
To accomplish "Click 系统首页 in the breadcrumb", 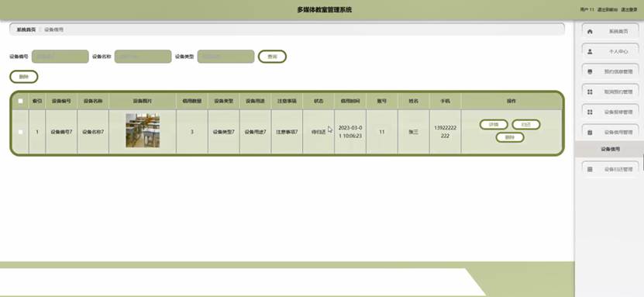I will coord(26,29).
